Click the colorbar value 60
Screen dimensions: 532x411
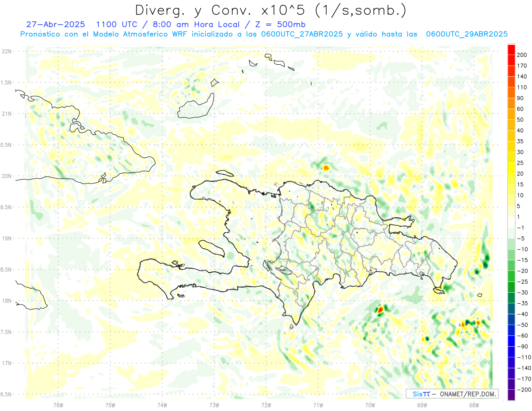pos(520,109)
